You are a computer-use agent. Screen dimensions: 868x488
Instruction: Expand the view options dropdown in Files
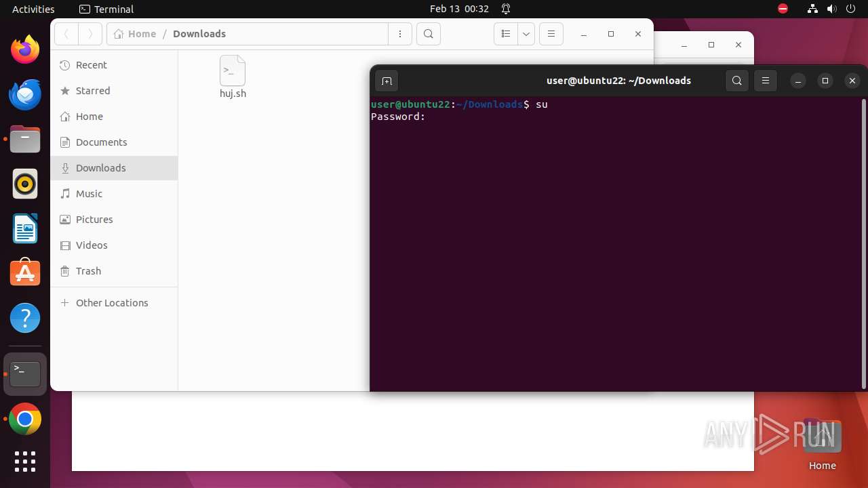[526, 34]
